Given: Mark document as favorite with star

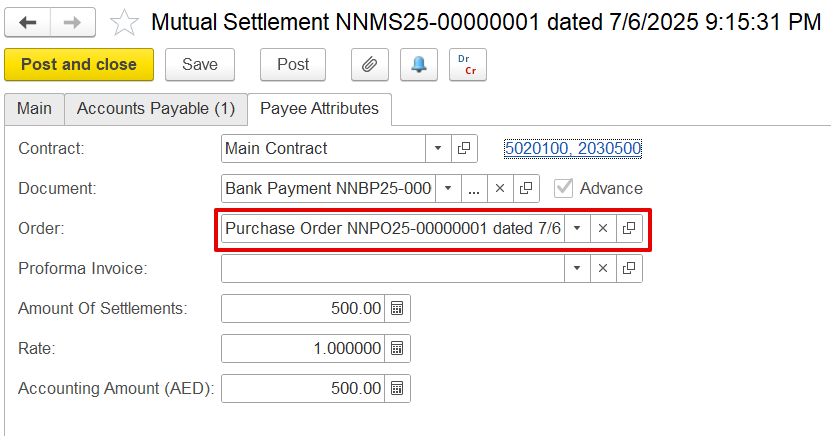Looking at the screenshot, I should 124,22.
